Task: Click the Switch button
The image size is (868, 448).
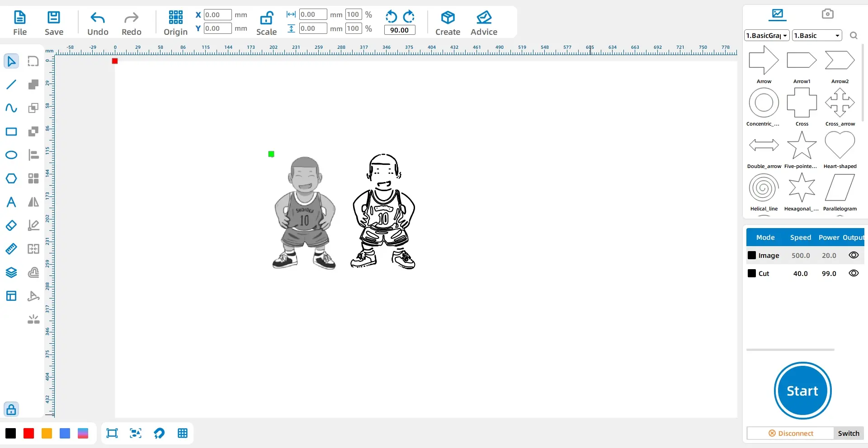Action: pos(849,434)
